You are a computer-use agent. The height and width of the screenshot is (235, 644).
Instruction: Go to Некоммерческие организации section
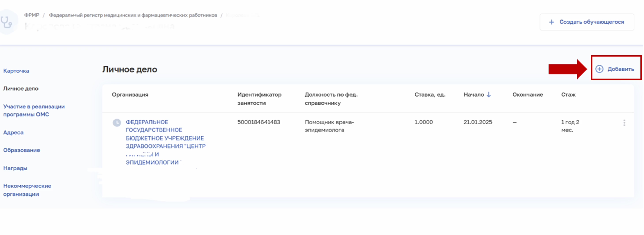point(27,190)
